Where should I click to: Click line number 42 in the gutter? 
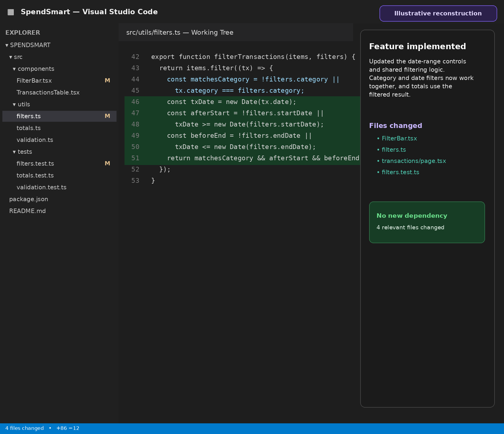tap(135, 57)
